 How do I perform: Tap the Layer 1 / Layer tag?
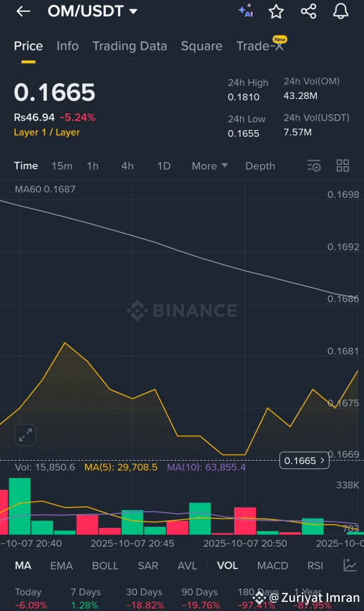(x=47, y=133)
